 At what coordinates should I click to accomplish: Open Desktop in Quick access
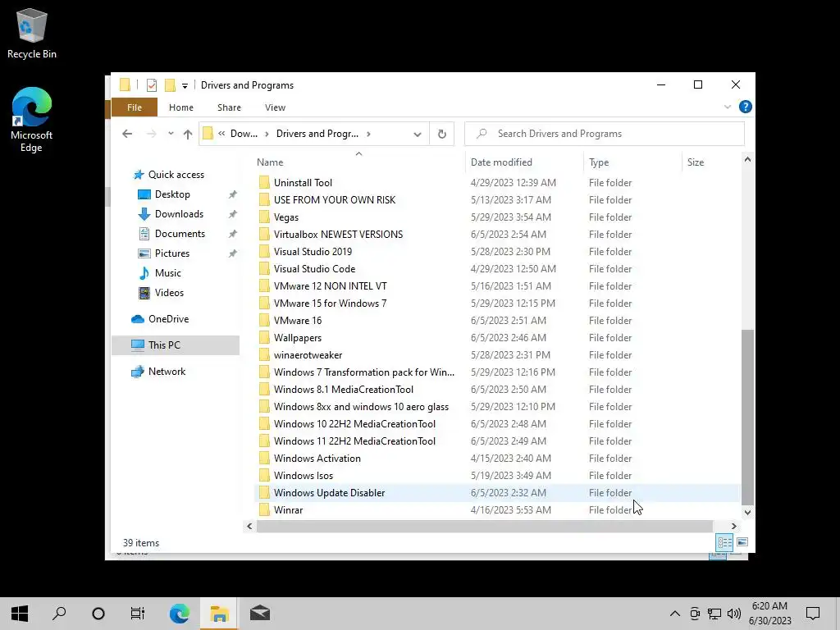click(172, 194)
